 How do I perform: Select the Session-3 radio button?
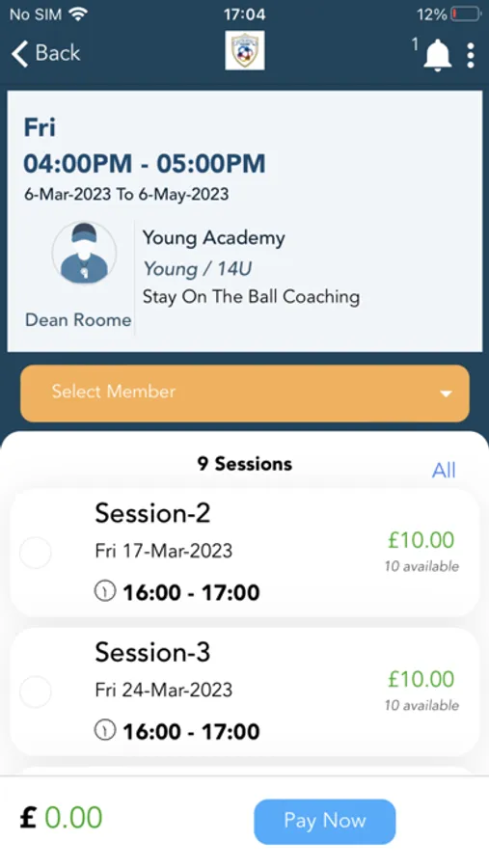pyautogui.click(x=36, y=692)
